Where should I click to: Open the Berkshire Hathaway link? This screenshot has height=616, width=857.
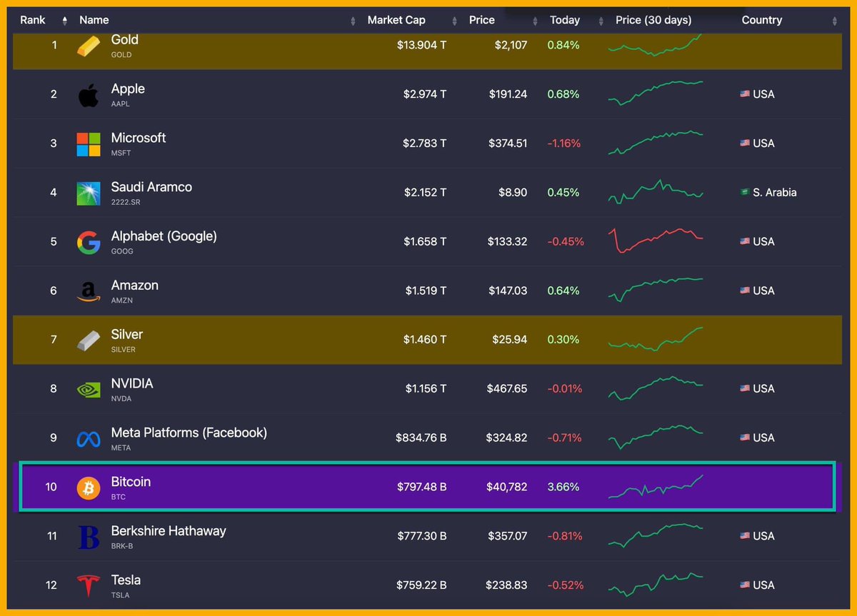click(169, 531)
